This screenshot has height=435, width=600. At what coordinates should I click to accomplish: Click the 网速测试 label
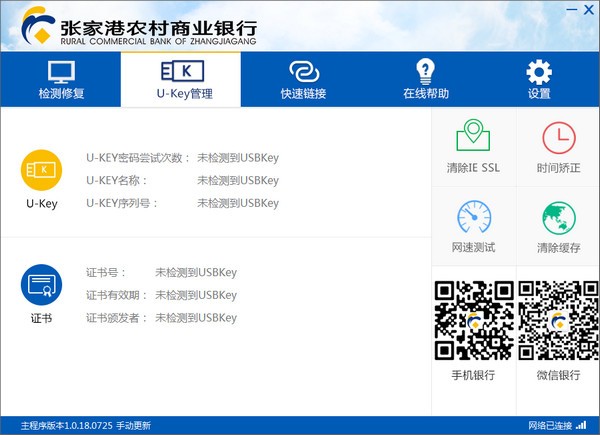click(474, 248)
